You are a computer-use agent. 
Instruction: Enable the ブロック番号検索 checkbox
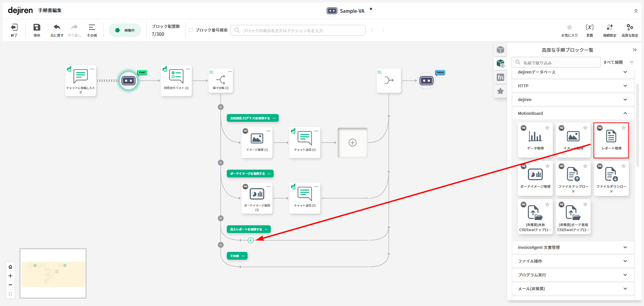point(191,30)
